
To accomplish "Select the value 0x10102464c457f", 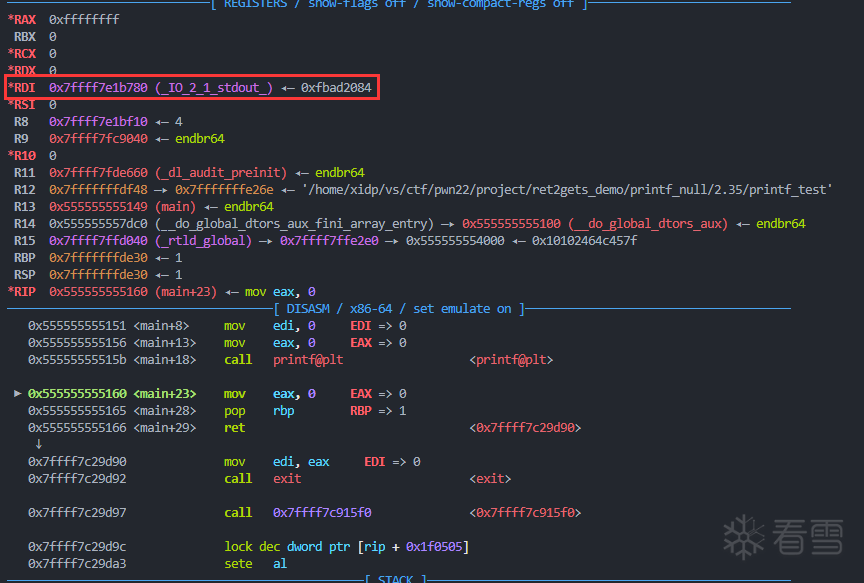I will tap(584, 241).
